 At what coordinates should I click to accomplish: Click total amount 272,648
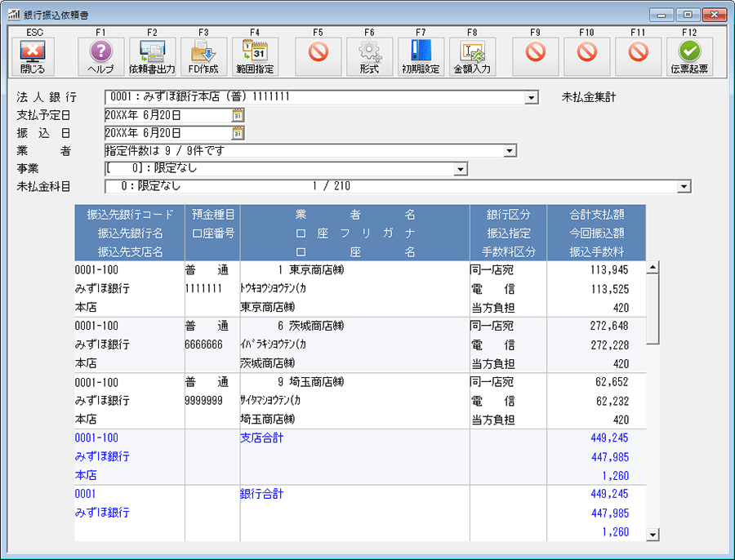pyautogui.click(x=609, y=326)
